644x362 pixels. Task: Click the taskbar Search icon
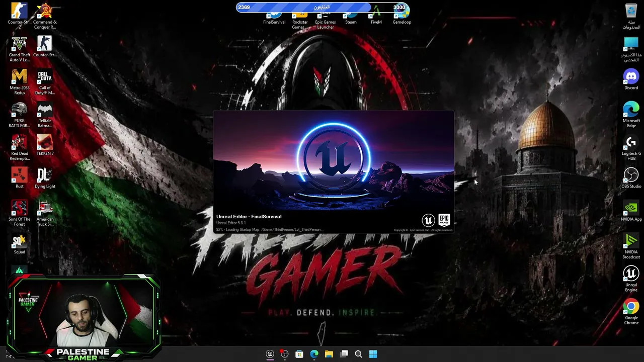tap(358, 354)
